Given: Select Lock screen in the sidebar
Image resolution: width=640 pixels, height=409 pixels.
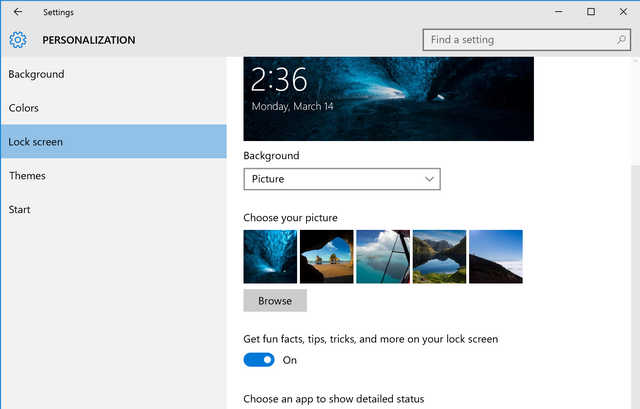Looking at the screenshot, I should (113, 142).
